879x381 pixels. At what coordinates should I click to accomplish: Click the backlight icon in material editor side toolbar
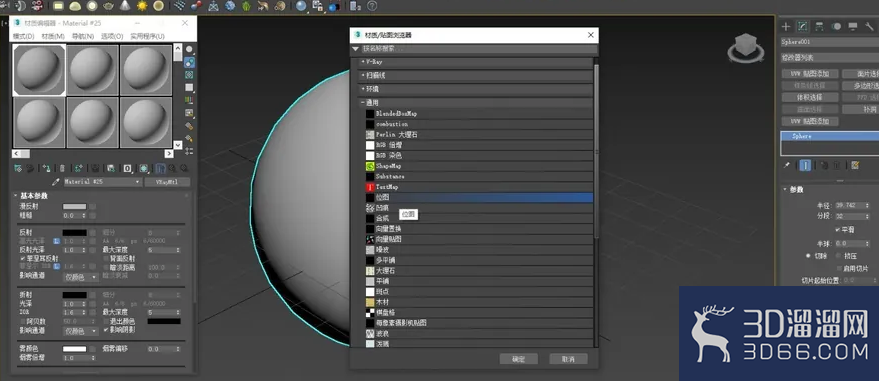[x=189, y=62]
